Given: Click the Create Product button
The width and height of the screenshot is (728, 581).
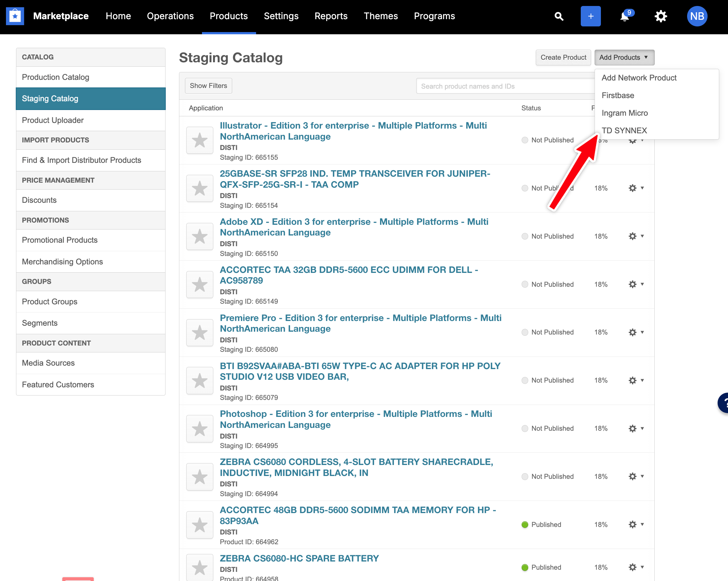Looking at the screenshot, I should tap(563, 57).
